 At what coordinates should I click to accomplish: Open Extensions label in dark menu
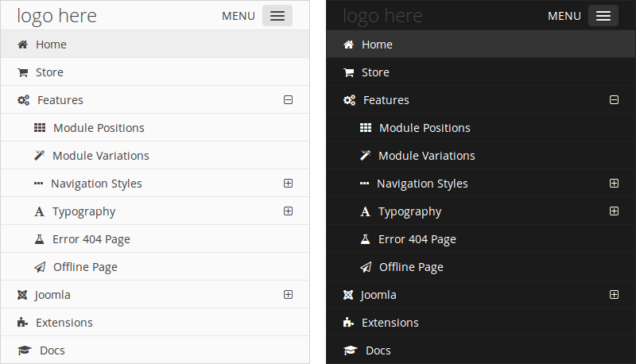390,323
